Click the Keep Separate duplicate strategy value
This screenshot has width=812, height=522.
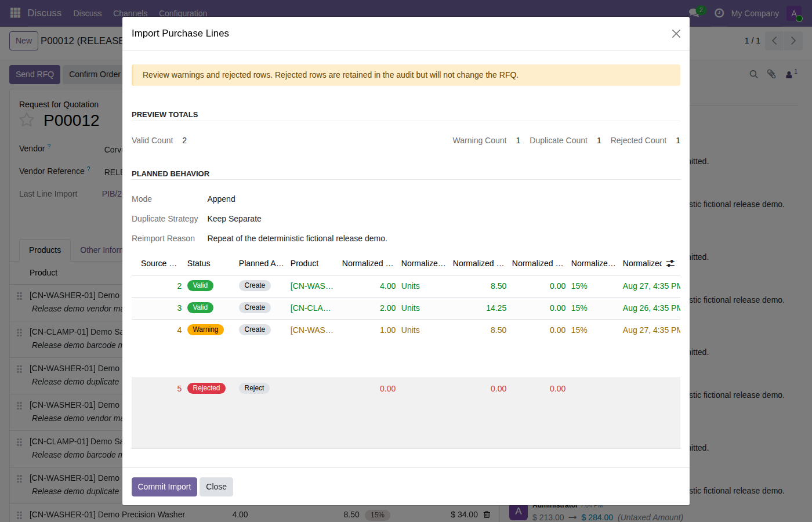[x=234, y=219]
